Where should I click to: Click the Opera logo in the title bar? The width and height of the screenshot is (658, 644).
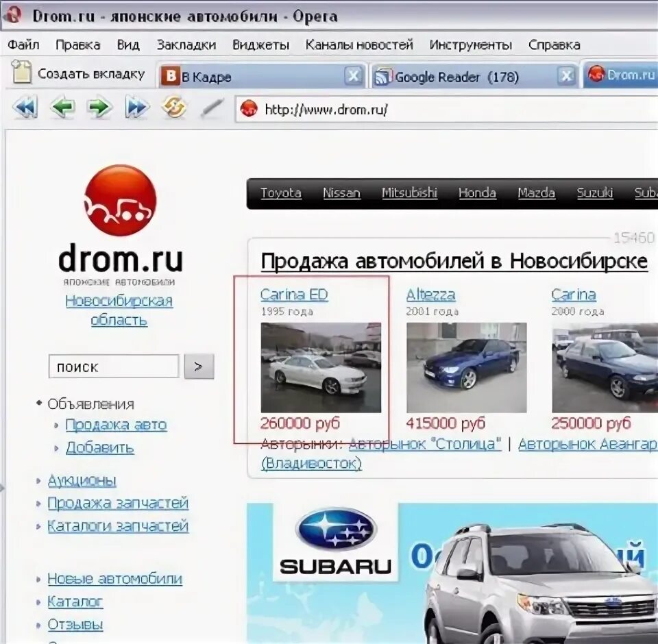coord(12,14)
